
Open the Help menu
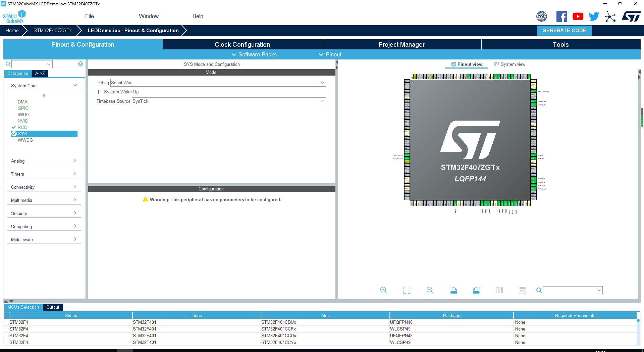click(198, 16)
